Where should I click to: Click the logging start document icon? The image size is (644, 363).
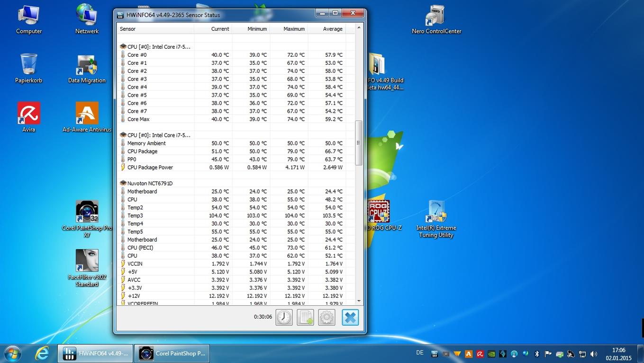305,317
